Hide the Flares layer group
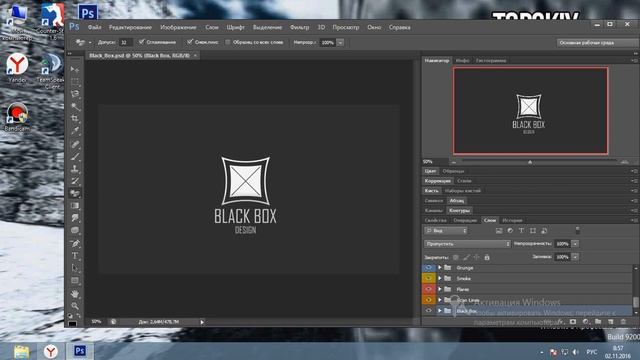The image size is (640, 360). (x=429, y=289)
